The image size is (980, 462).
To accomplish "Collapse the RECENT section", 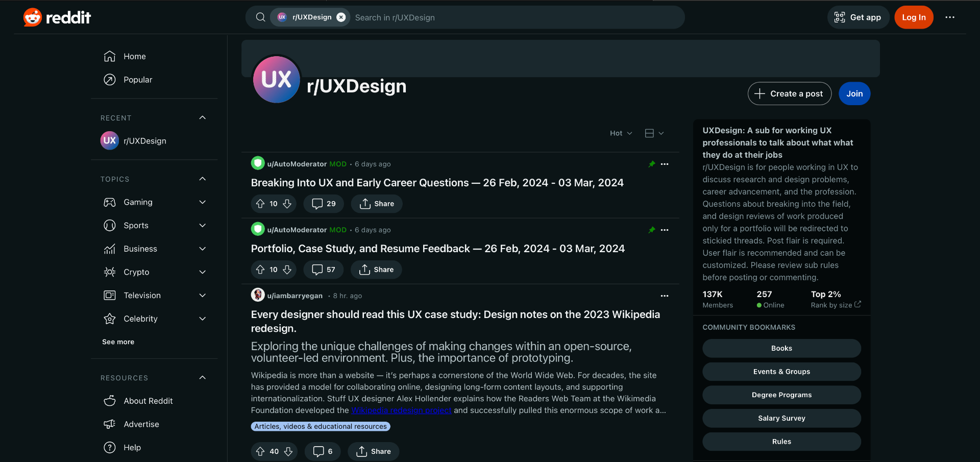I will (202, 117).
